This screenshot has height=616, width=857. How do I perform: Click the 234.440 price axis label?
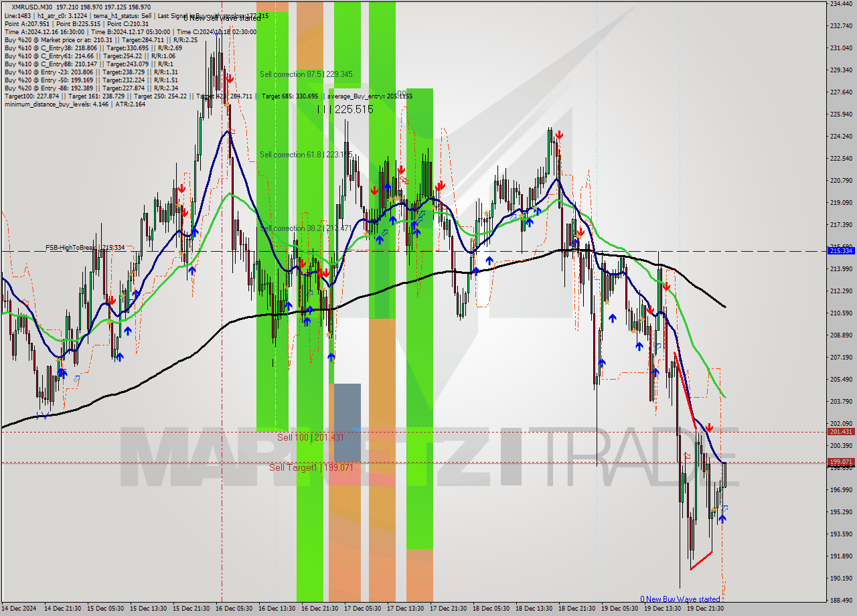841,4
